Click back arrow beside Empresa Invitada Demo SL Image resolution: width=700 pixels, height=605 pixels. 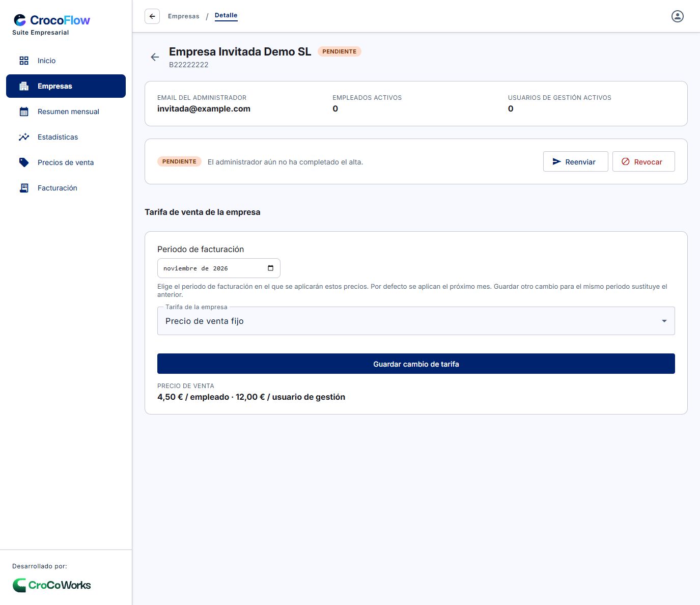tap(155, 57)
